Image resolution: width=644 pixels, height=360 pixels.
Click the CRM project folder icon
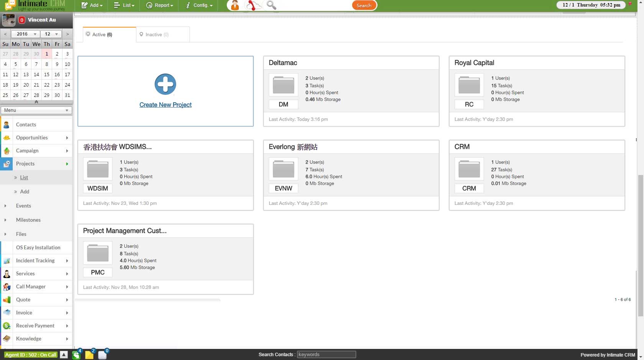coord(469,169)
